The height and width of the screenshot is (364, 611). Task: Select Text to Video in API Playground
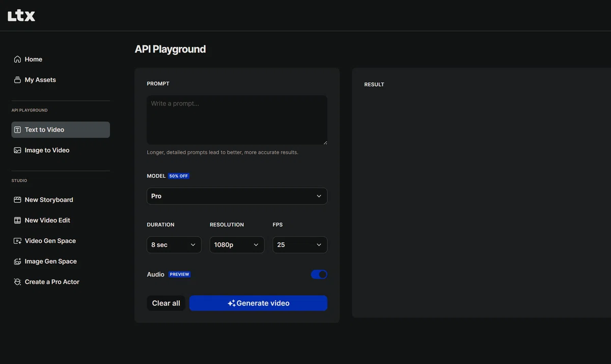61,130
